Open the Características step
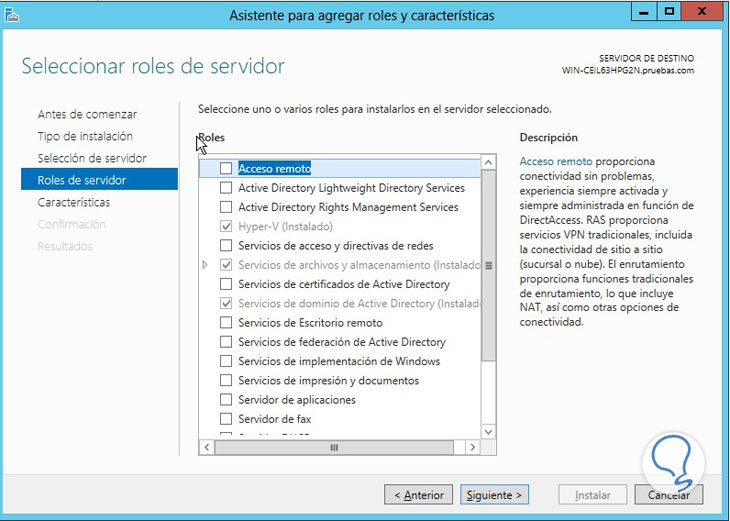The width and height of the screenshot is (730, 521). click(x=74, y=202)
